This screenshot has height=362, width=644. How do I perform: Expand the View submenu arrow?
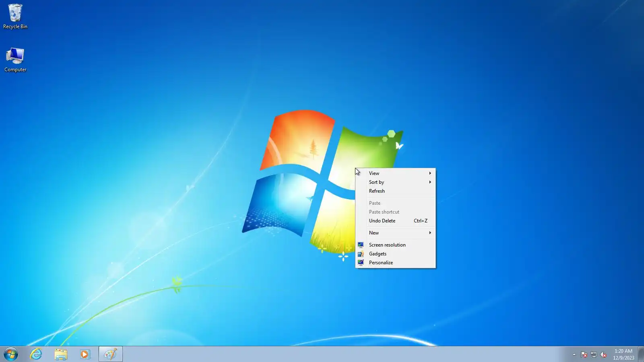point(430,173)
